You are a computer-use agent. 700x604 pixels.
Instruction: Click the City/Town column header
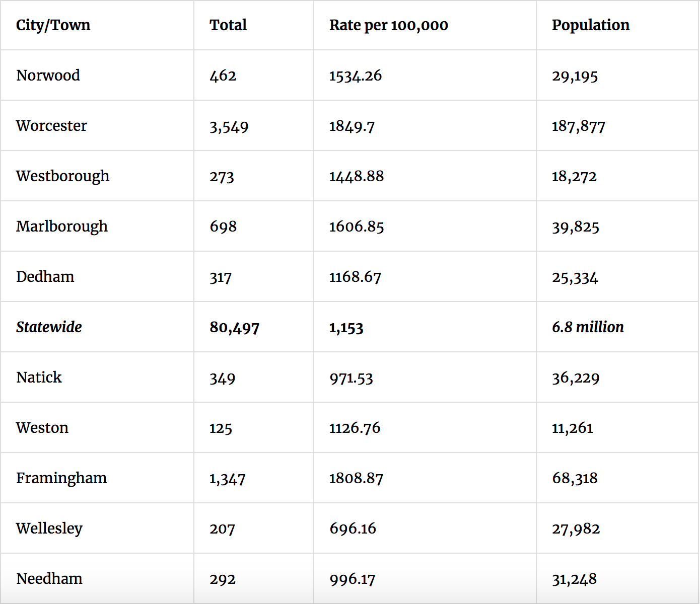(53, 25)
